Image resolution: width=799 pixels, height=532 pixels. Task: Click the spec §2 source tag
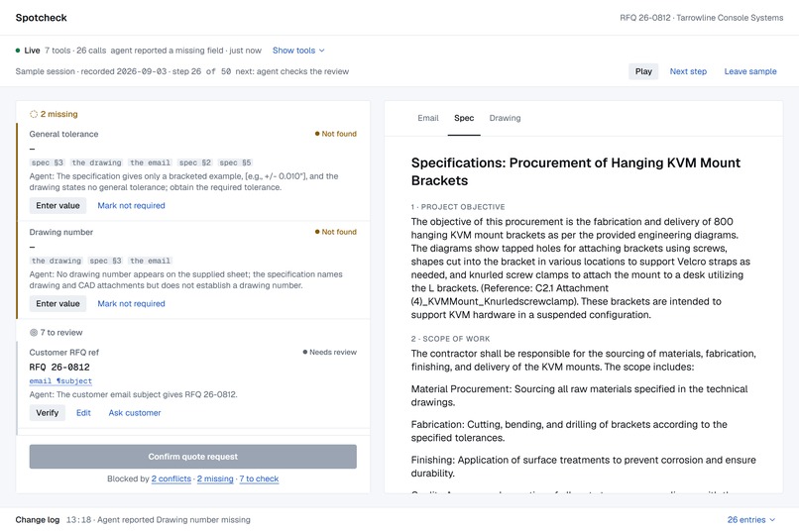(195, 162)
